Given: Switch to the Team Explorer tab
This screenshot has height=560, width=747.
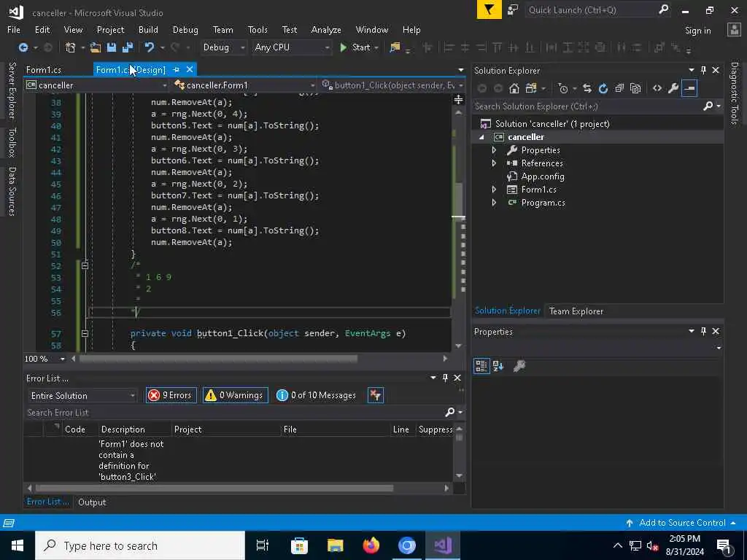Looking at the screenshot, I should tap(576, 311).
